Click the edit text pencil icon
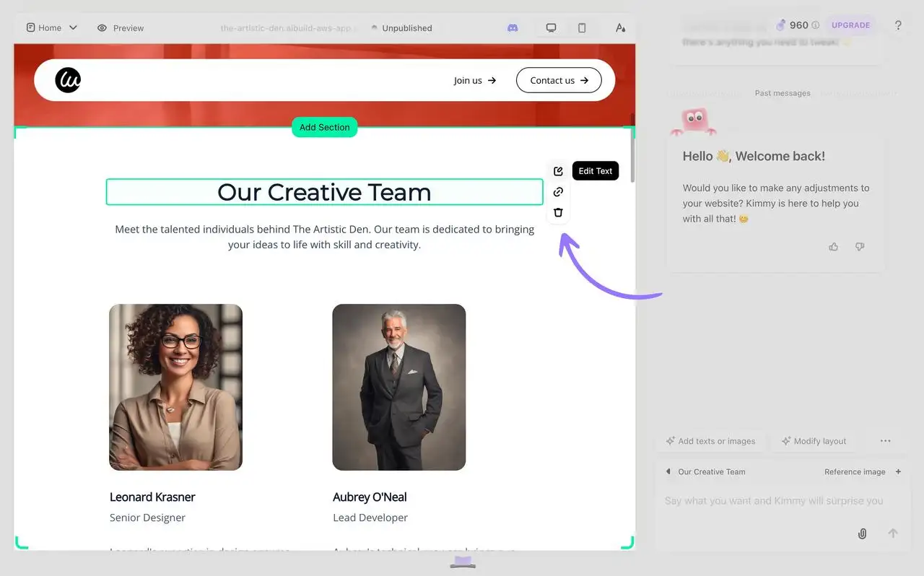This screenshot has height=576, width=924. (558, 171)
